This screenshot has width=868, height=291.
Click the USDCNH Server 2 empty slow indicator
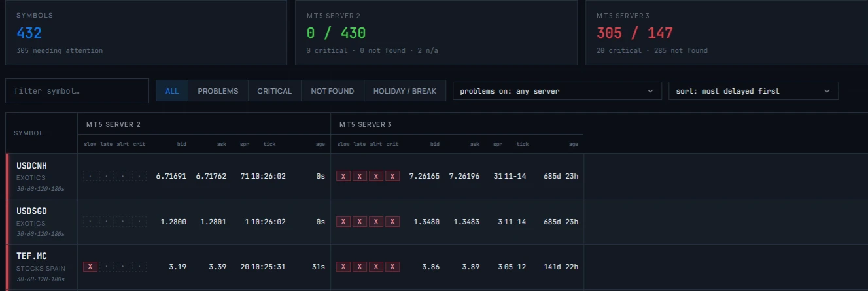tap(90, 176)
